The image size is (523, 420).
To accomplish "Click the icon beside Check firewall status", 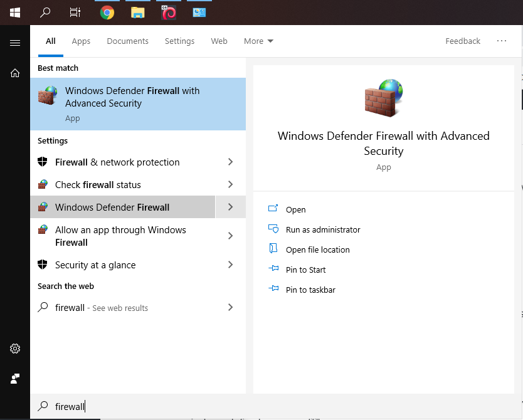I will click(x=43, y=184).
